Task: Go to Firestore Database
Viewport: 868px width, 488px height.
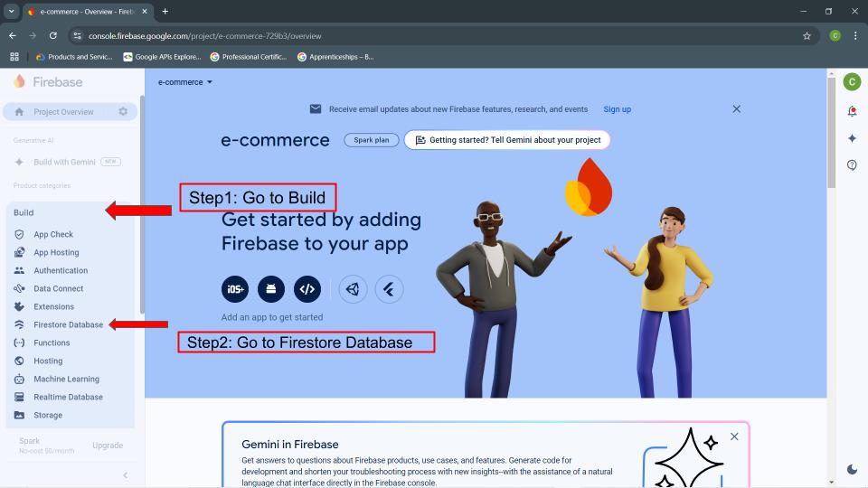Action: [x=68, y=324]
